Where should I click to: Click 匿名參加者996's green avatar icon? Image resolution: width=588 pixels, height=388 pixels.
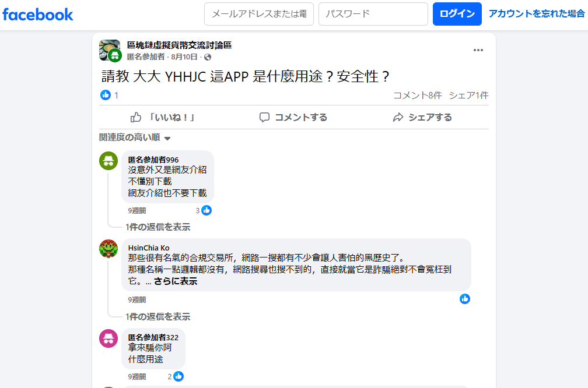pyautogui.click(x=108, y=161)
